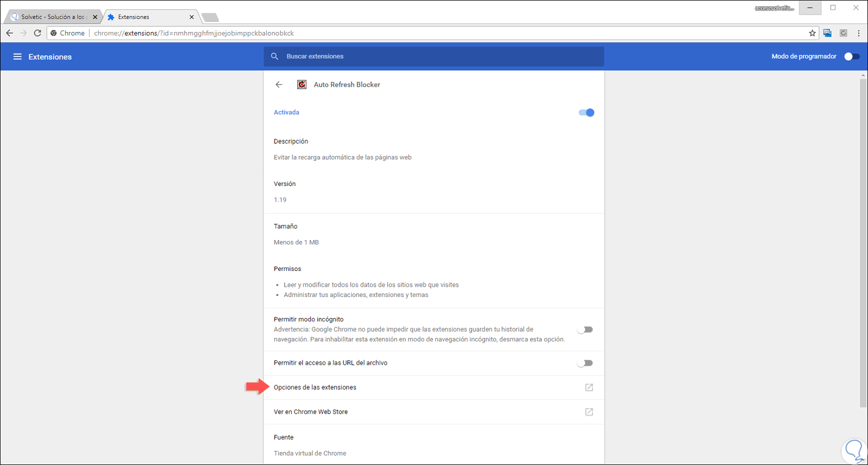Click the Auto Refresh Blocker extension icon
The height and width of the screenshot is (465, 868).
click(x=302, y=85)
